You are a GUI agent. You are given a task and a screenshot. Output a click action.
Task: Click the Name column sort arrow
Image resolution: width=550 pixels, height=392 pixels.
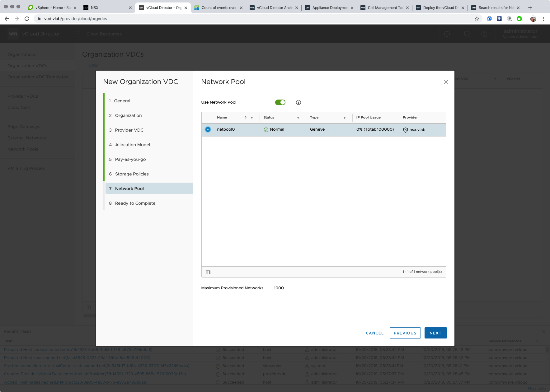point(246,118)
